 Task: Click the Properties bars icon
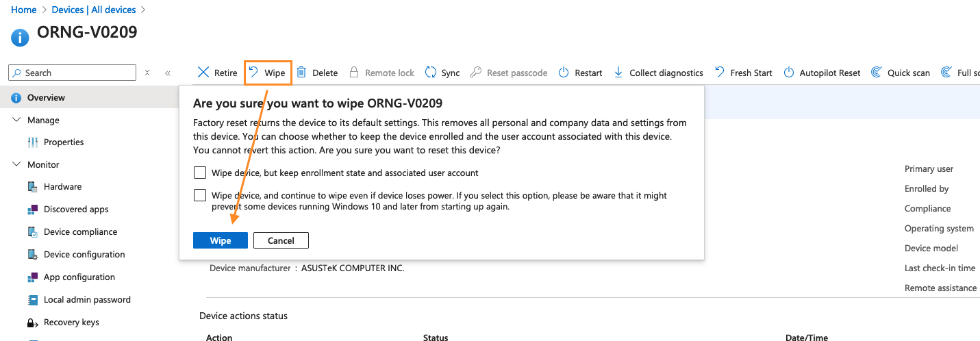(x=32, y=142)
